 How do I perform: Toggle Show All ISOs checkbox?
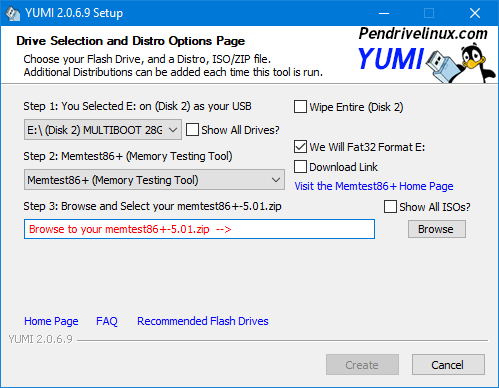pyautogui.click(x=390, y=207)
